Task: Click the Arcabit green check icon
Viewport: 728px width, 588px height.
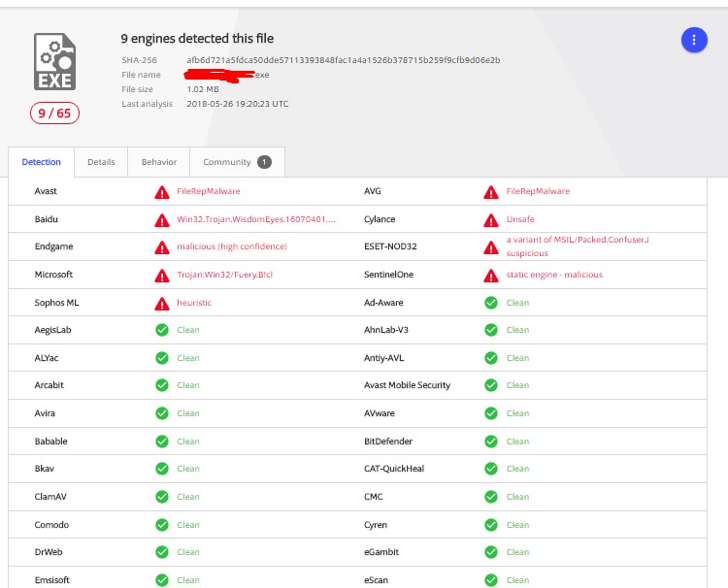Action: tap(162, 385)
